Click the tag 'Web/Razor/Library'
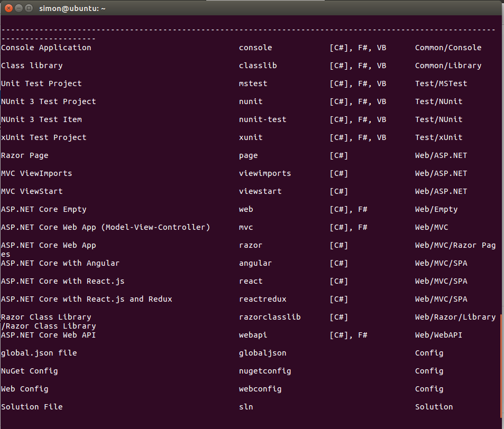 tap(455, 318)
